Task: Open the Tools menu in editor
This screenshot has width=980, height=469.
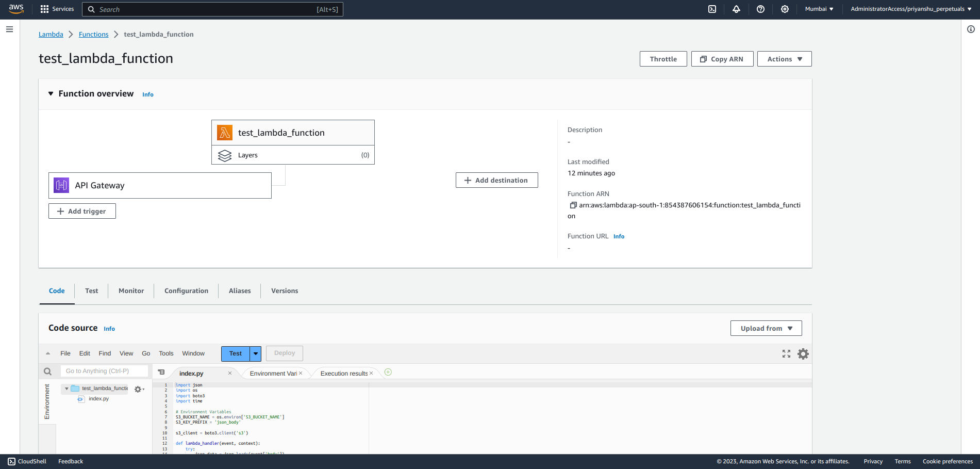Action: (x=166, y=353)
